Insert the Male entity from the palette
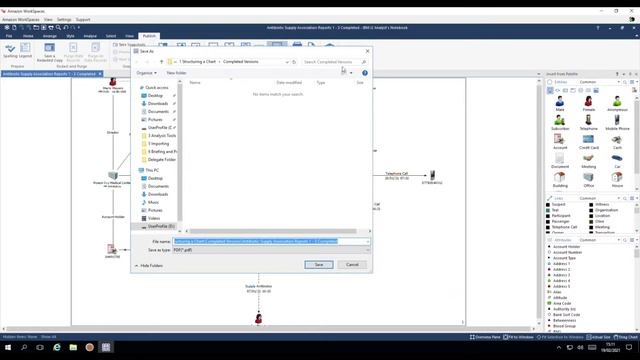Viewport: 640px width, 360px height. [560, 103]
